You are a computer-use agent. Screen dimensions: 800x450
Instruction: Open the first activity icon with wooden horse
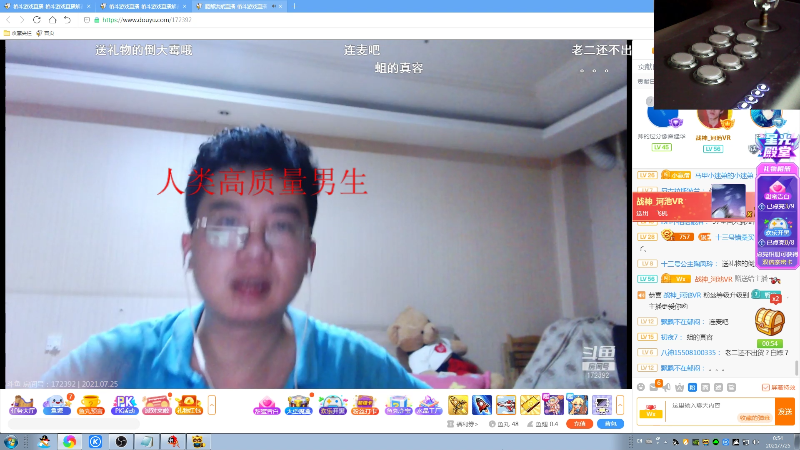coord(22,405)
